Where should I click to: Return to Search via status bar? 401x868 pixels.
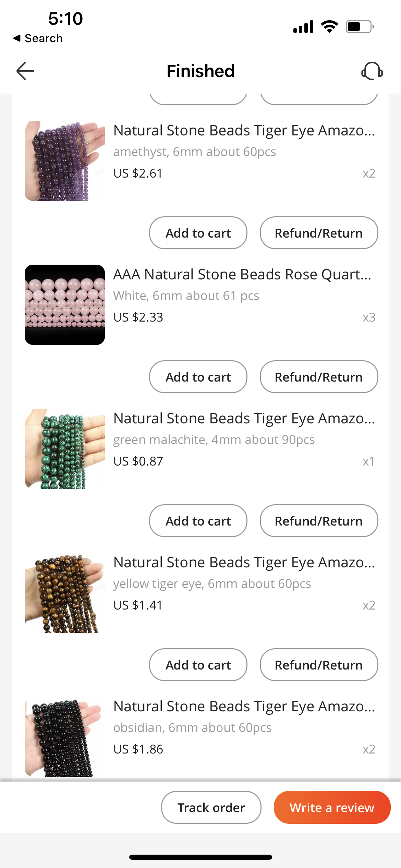pos(38,38)
